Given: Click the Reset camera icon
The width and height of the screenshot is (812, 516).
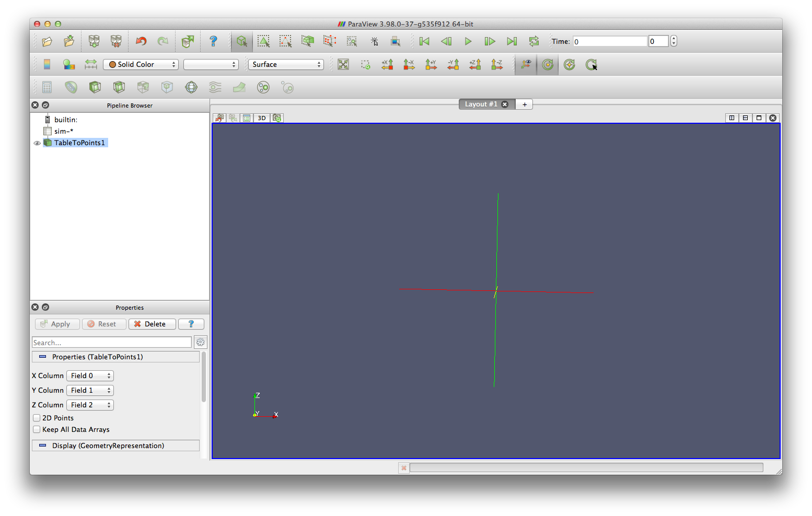Looking at the screenshot, I should coord(343,64).
